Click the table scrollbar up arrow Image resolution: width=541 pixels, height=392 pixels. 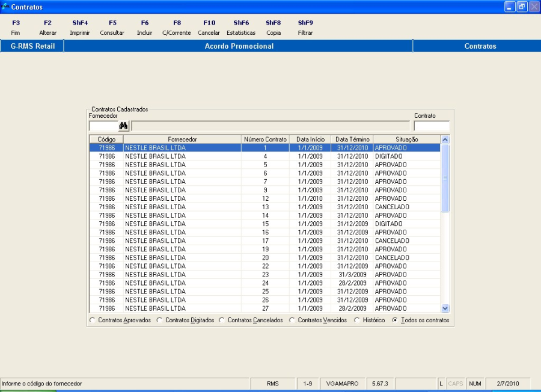click(x=445, y=139)
